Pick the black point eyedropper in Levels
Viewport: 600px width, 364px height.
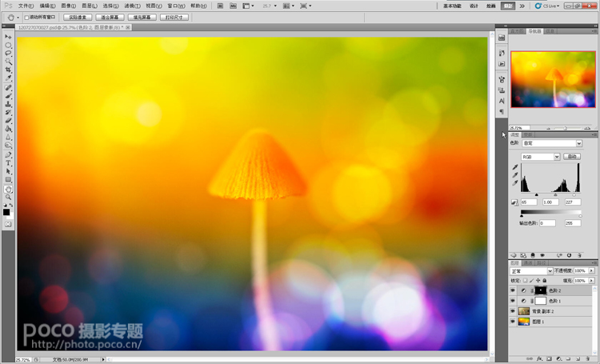[515, 167]
